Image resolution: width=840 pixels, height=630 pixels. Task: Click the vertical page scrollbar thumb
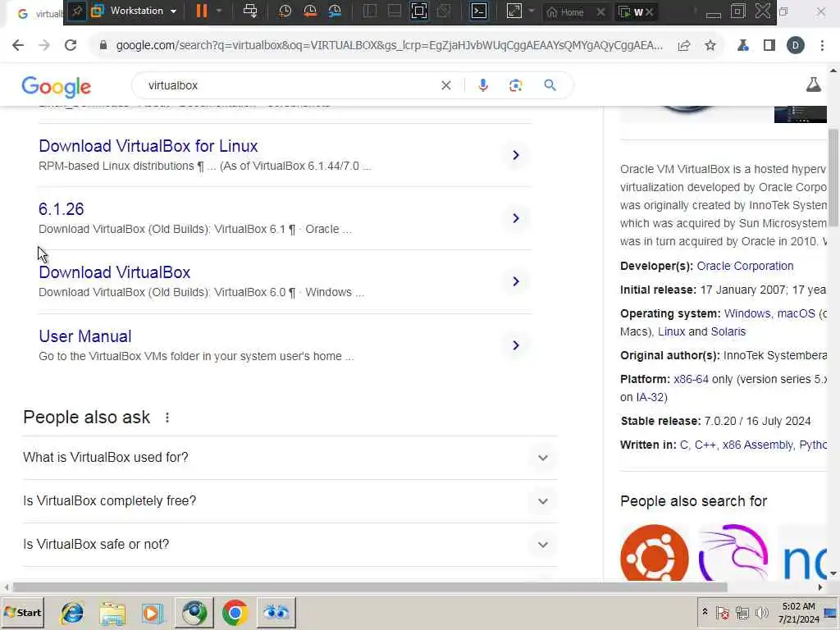pos(833,178)
